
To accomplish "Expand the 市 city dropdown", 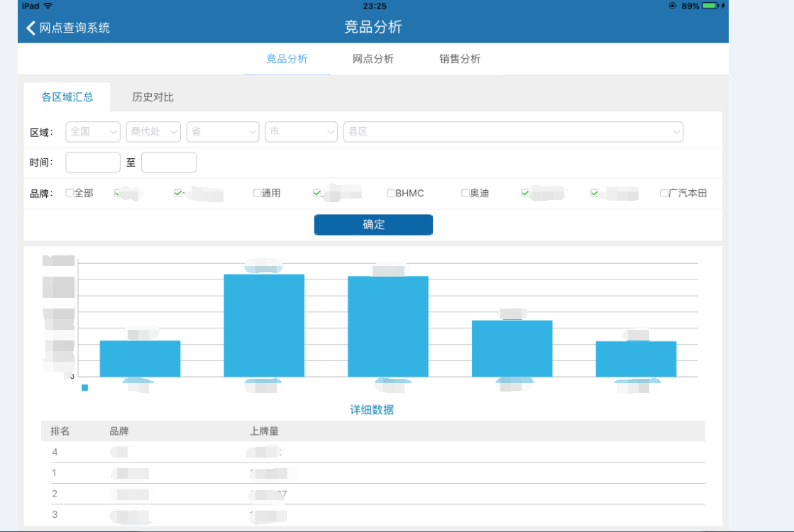I will tap(301, 132).
